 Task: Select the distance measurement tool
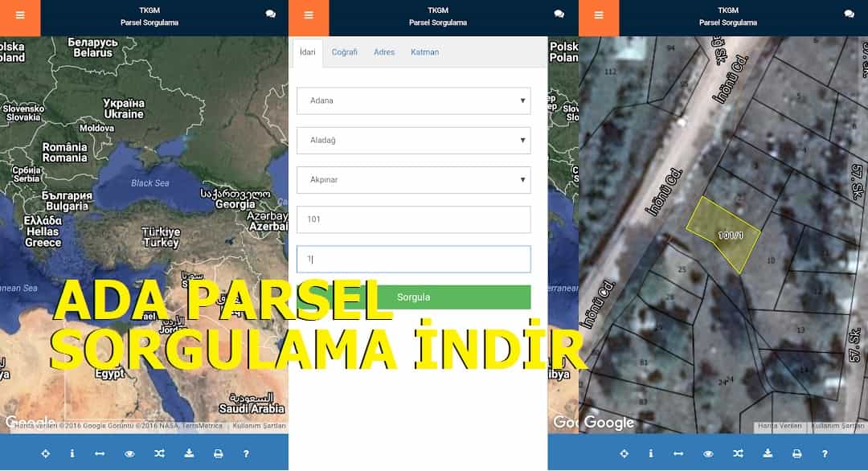click(x=100, y=453)
